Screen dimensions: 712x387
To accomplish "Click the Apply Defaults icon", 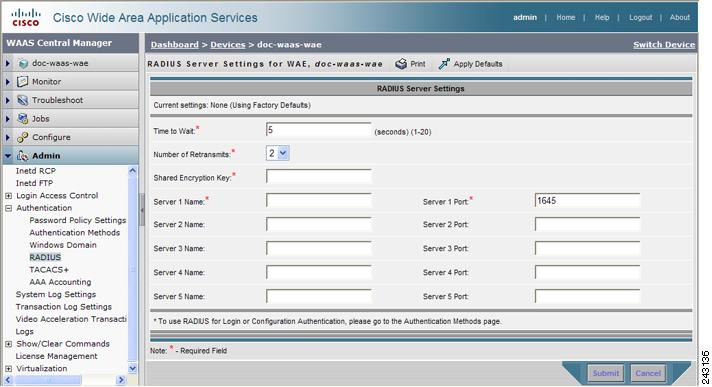I will click(x=444, y=64).
